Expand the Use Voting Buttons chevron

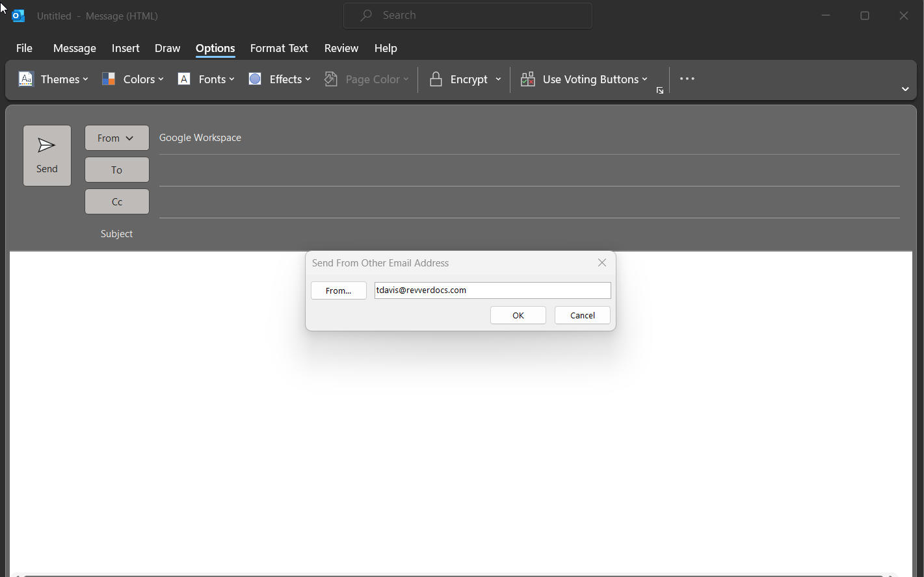(x=644, y=79)
